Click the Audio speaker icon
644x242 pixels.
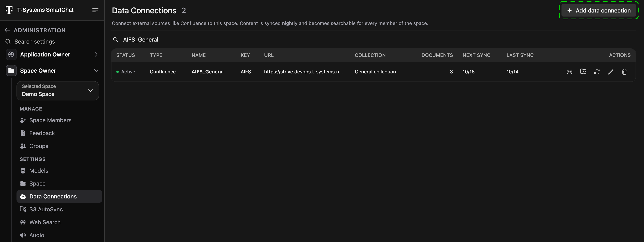point(23,235)
